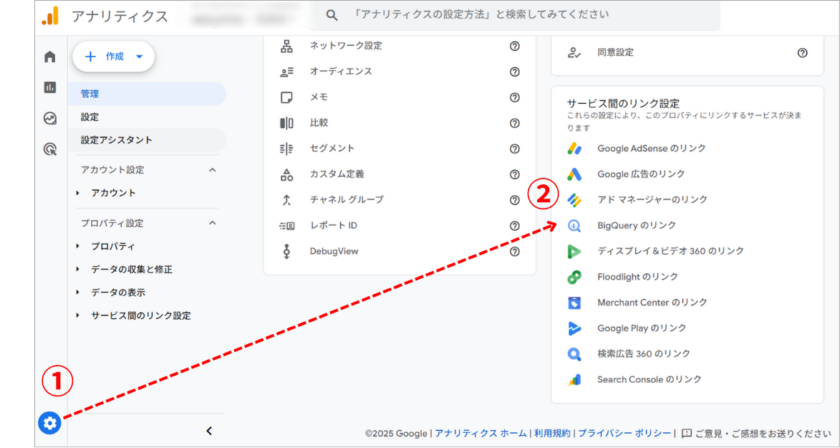Open the 作成 dropdown button
This screenshot has width=840, height=448.
coord(114,57)
